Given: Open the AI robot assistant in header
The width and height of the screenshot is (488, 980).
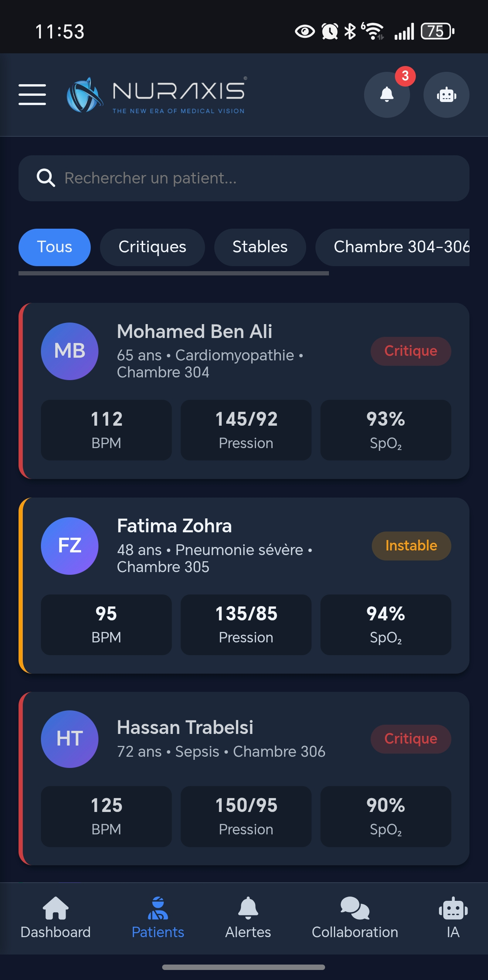Looking at the screenshot, I should 446,95.
